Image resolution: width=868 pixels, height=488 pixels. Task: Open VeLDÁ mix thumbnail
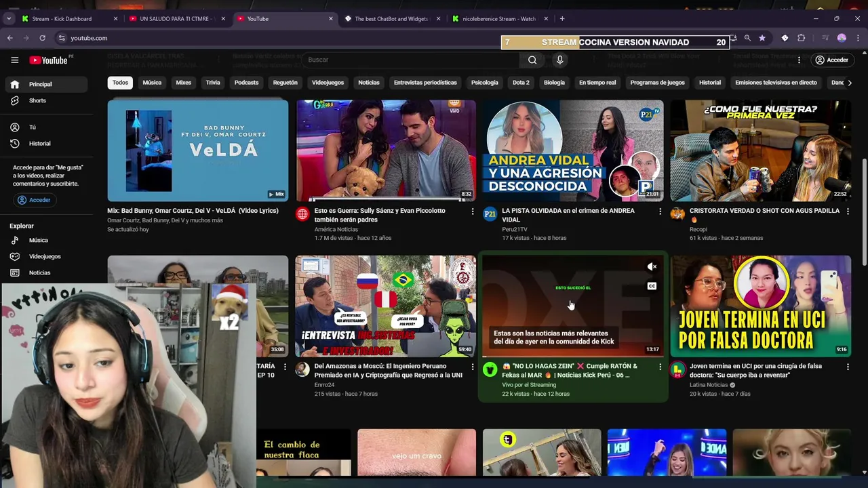click(x=197, y=150)
